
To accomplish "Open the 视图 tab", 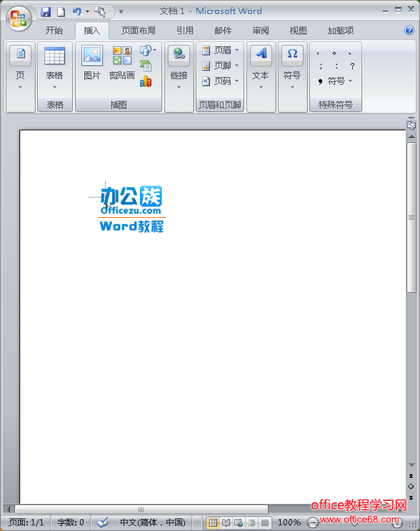I will click(298, 31).
